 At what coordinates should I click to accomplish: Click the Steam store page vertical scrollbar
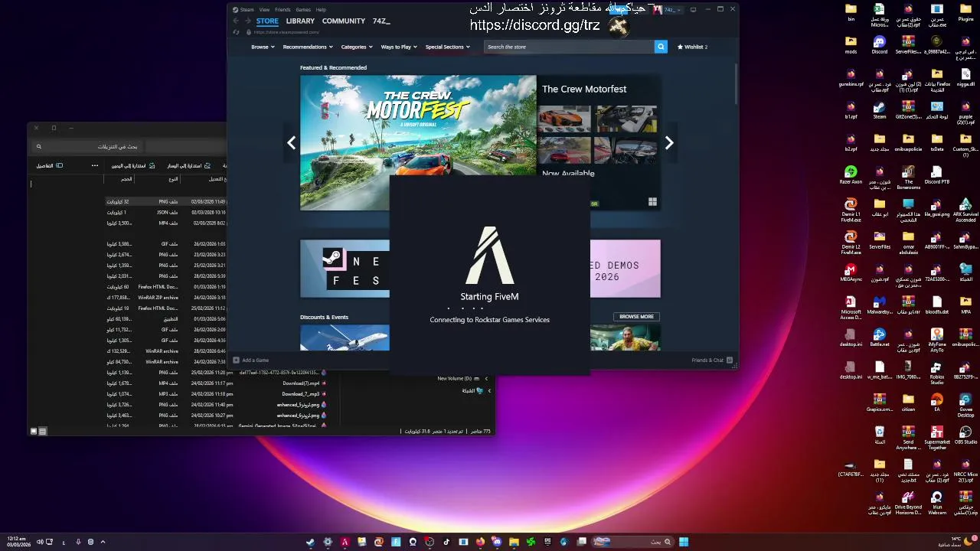click(x=736, y=84)
